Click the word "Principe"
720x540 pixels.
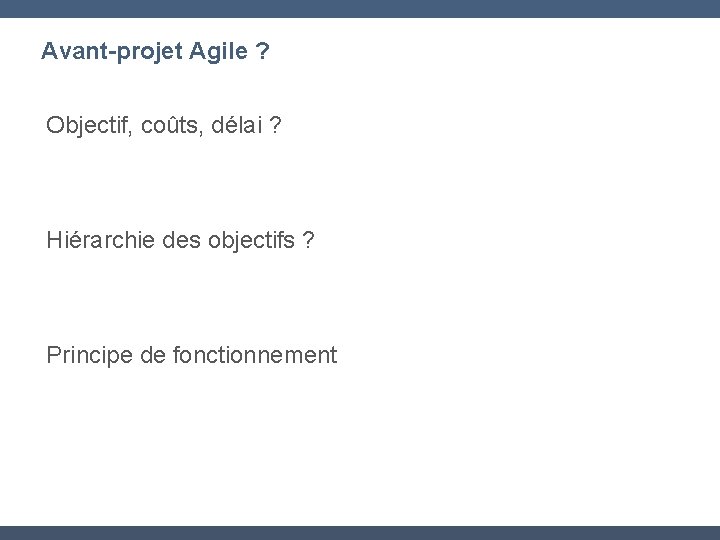point(90,355)
